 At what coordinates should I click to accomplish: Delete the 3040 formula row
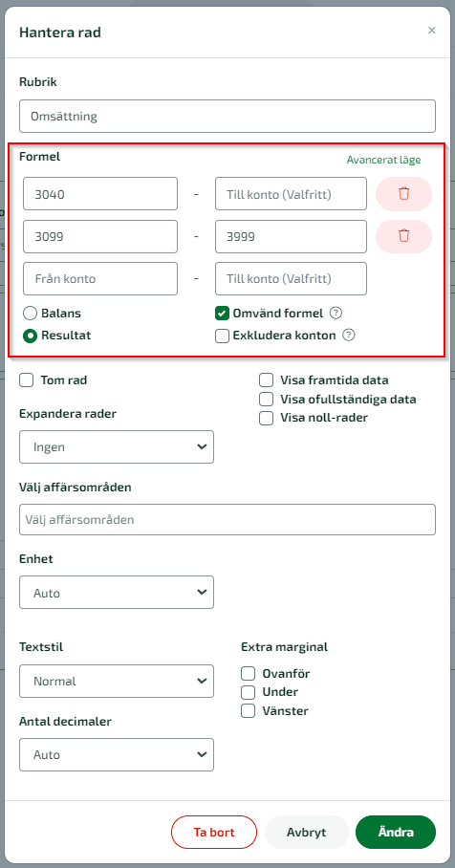[x=403, y=194]
